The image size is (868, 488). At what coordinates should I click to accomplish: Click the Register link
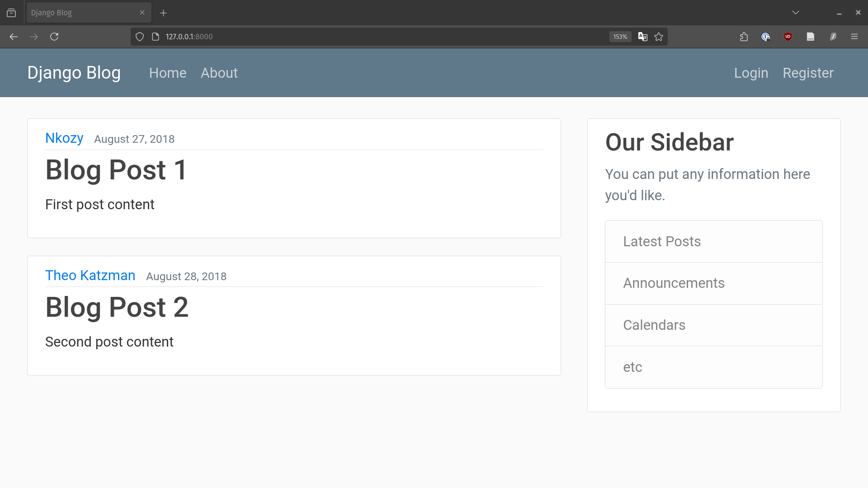(808, 73)
